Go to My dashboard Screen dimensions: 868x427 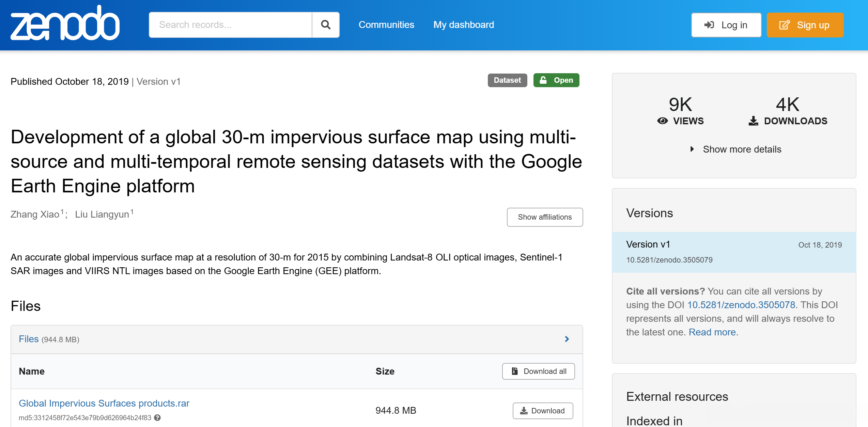click(x=463, y=25)
